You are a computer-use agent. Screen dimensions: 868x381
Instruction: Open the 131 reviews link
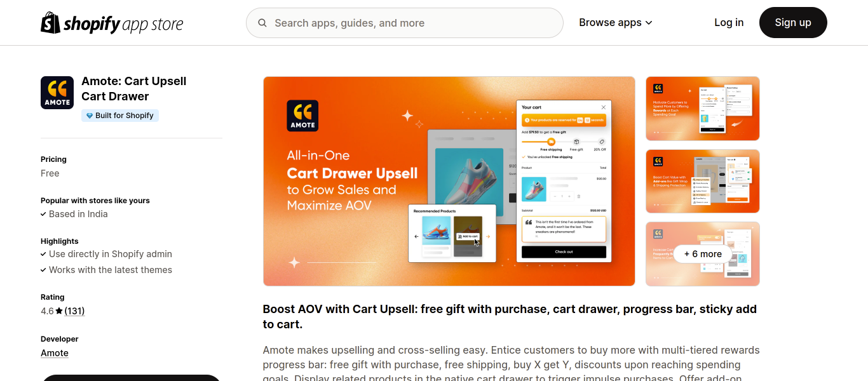pyautogui.click(x=74, y=311)
